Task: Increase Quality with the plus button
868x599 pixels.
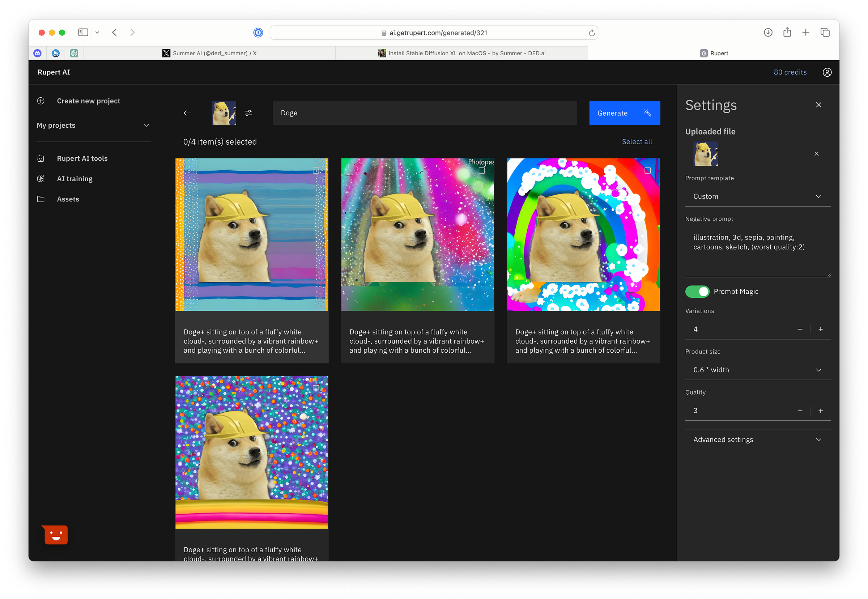Action: (820, 411)
